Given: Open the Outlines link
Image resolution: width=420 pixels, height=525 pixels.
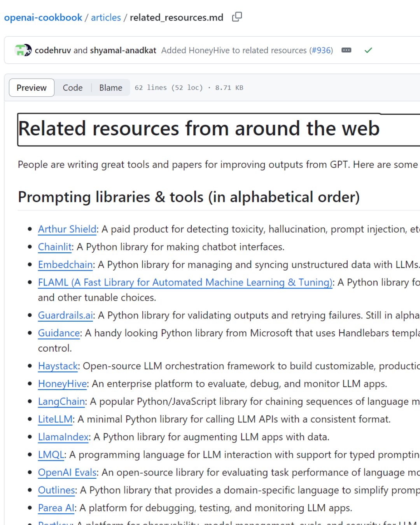Looking at the screenshot, I should 56,490.
